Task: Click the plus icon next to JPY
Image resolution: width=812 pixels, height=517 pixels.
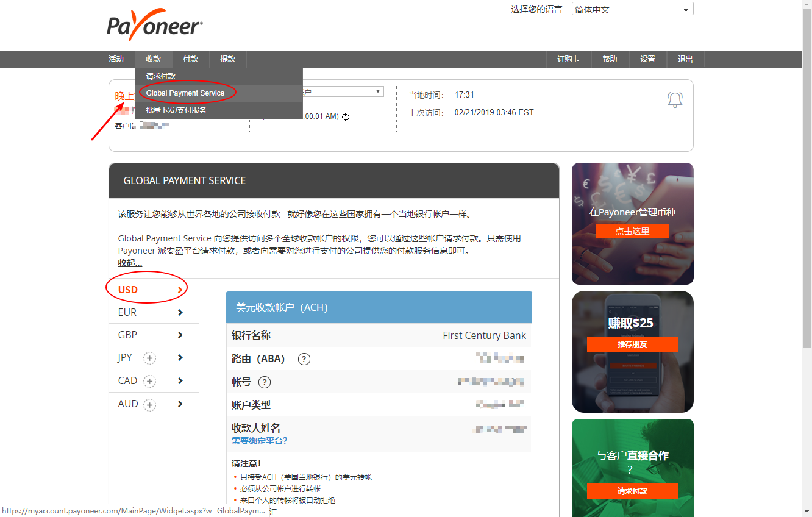Action: coord(150,358)
